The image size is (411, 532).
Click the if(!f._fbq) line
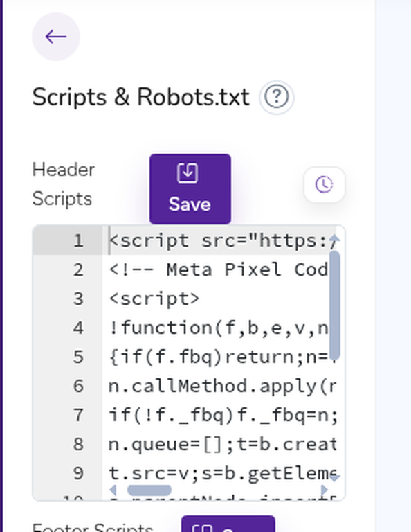(223, 416)
